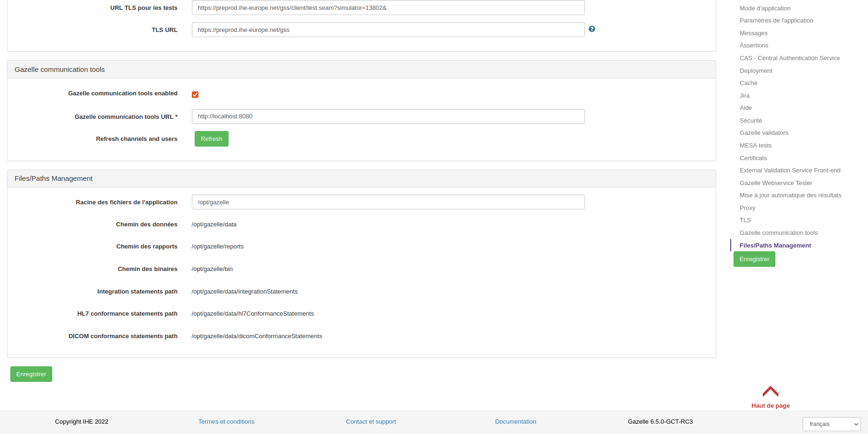This screenshot has width=868, height=434.
Task: Focus the Gazelle communication tools URL field
Action: click(x=388, y=116)
